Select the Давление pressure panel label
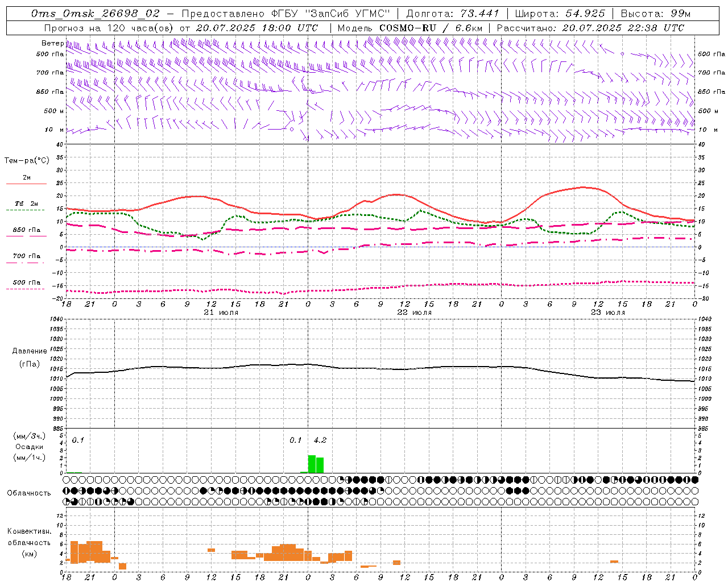 click(x=29, y=351)
